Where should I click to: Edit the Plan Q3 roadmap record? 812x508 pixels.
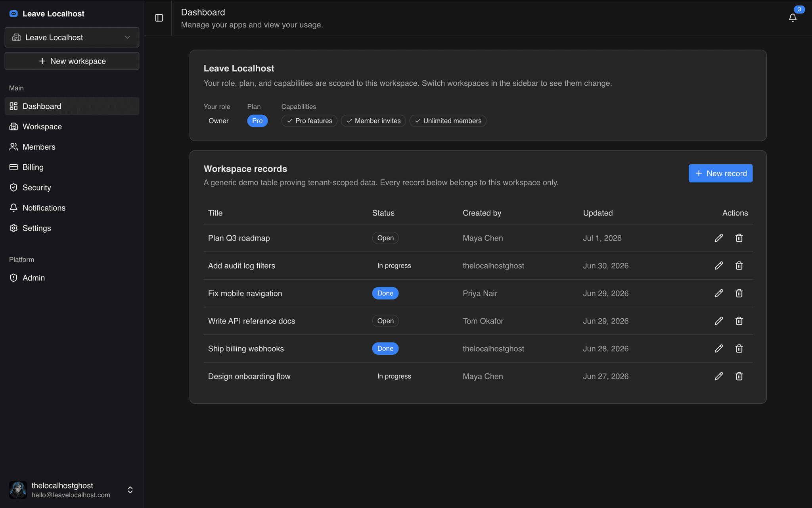pyautogui.click(x=719, y=238)
